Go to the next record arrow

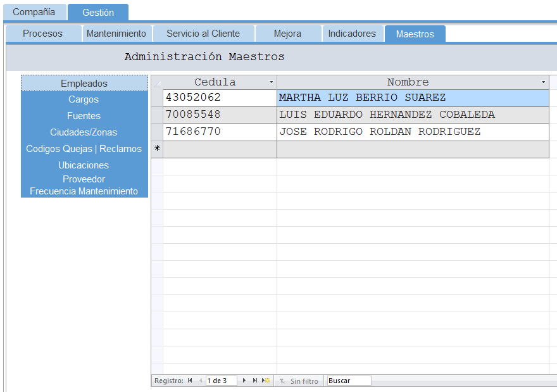(x=244, y=381)
